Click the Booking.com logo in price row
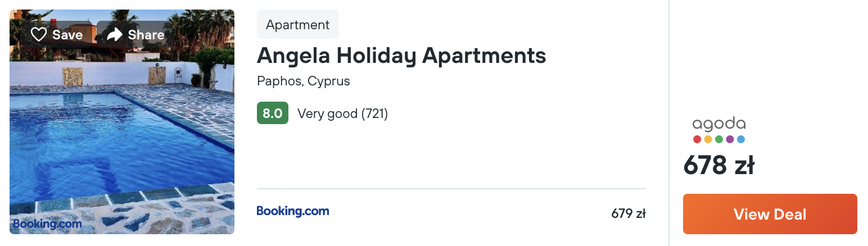This screenshot has width=868, height=246. pyautogui.click(x=293, y=211)
